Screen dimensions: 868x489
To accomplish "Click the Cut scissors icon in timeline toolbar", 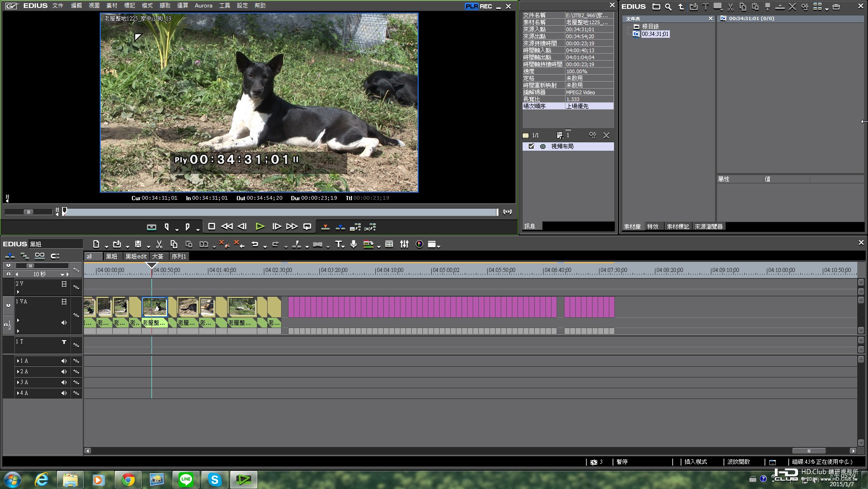I will tap(159, 244).
